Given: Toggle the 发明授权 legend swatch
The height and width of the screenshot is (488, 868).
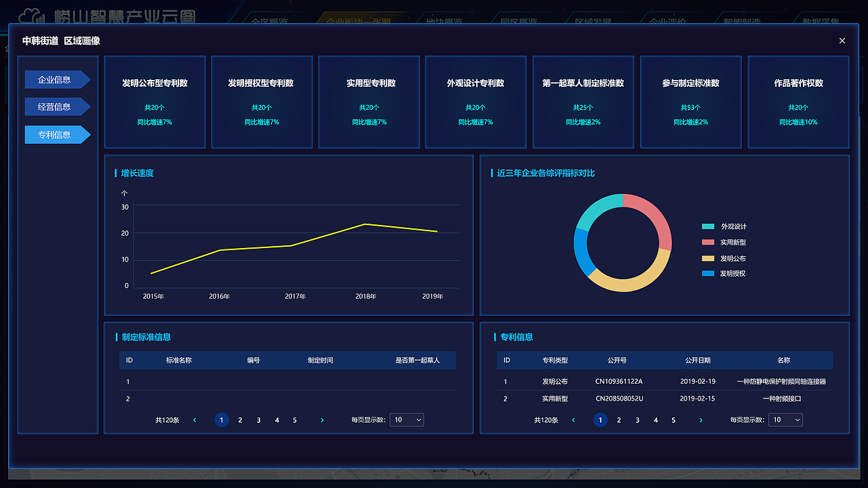Looking at the screenshot, I should (708, 273).
